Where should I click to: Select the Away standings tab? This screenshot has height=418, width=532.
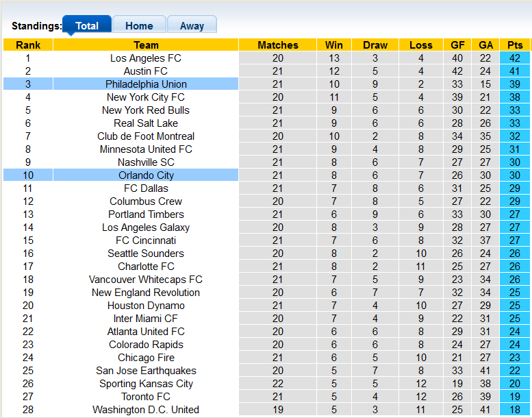(x=192, y=26)
